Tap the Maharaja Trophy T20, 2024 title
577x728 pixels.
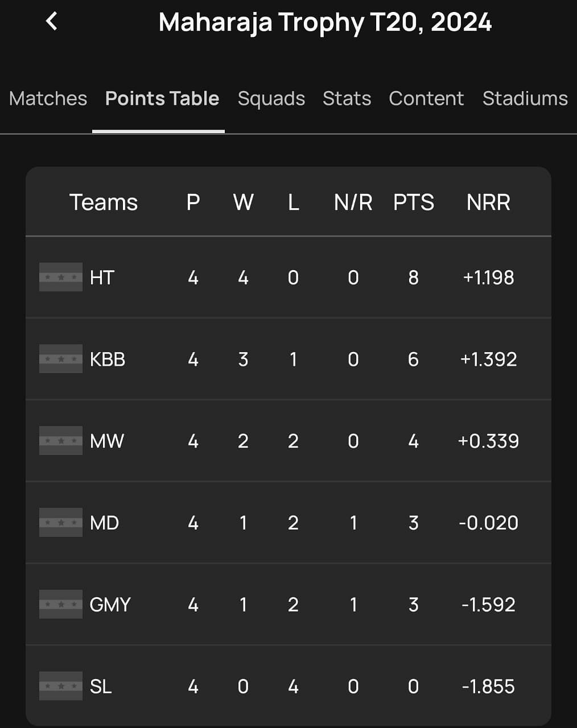click(325, 23)
